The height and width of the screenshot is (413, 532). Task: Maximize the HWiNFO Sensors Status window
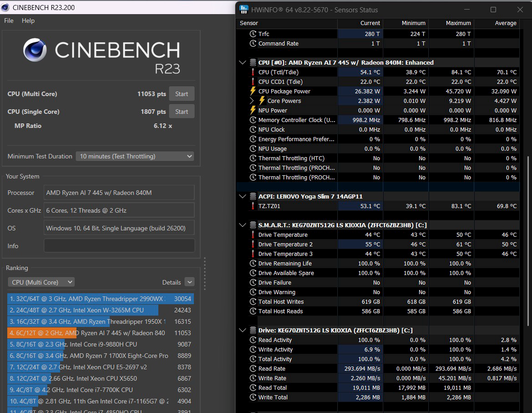click(x=493, y=10)
